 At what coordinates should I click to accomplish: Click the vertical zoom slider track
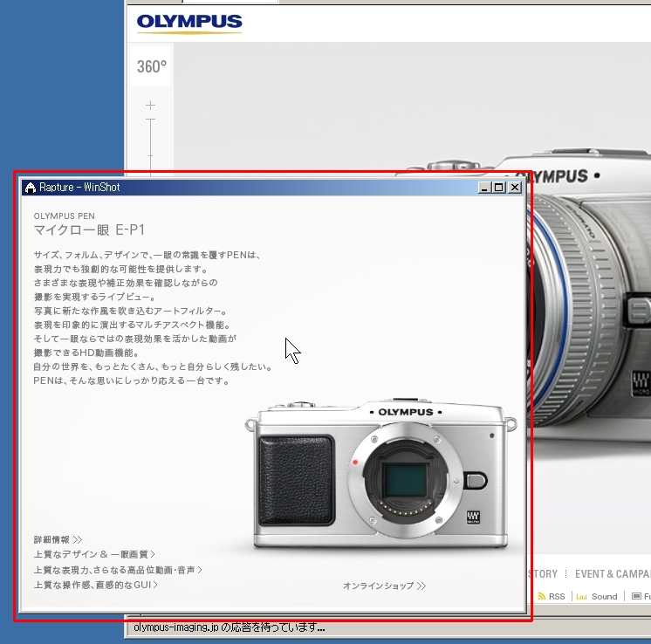pyautogui.click(x=151, y=146)
